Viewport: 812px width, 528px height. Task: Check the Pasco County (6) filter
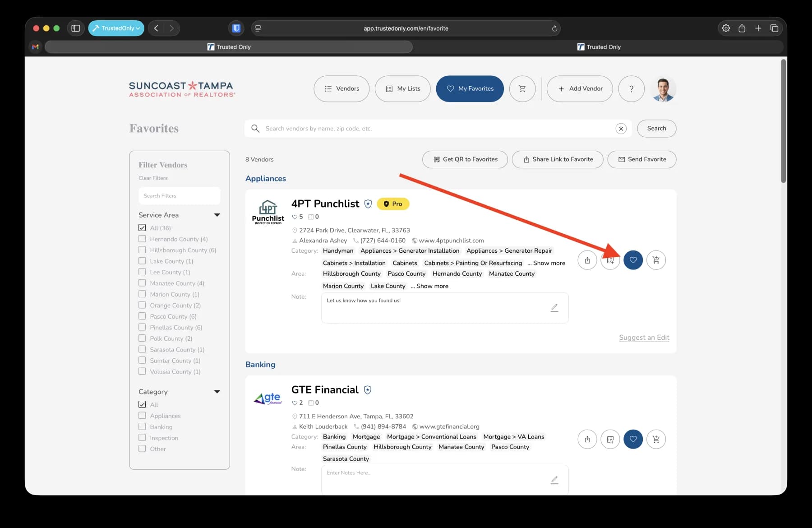point(142,316)
